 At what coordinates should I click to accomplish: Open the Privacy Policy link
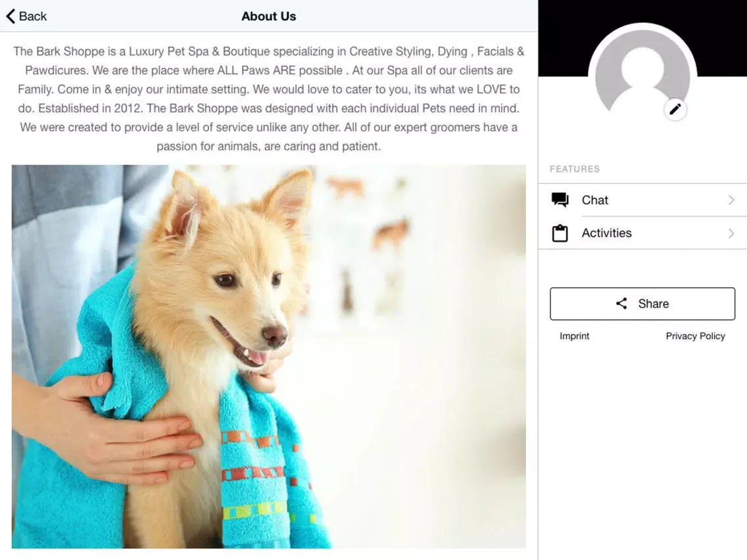click(x=695, y=336)
